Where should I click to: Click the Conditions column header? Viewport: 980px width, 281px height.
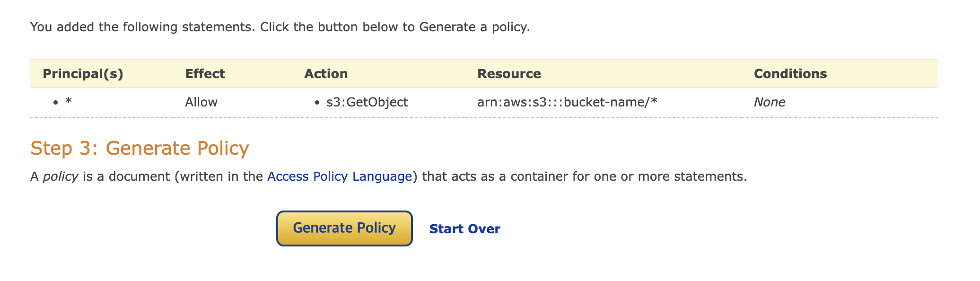click(790, 74)
